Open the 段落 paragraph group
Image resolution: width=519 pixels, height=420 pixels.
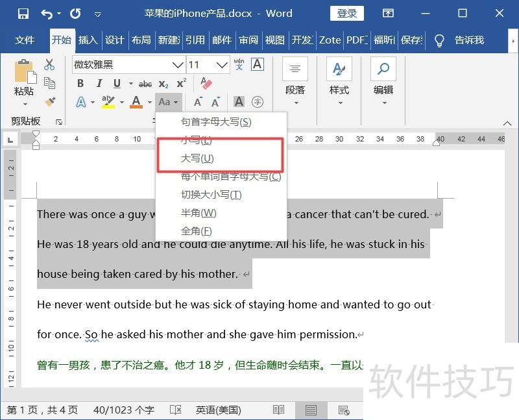click(x=295, y=82)
